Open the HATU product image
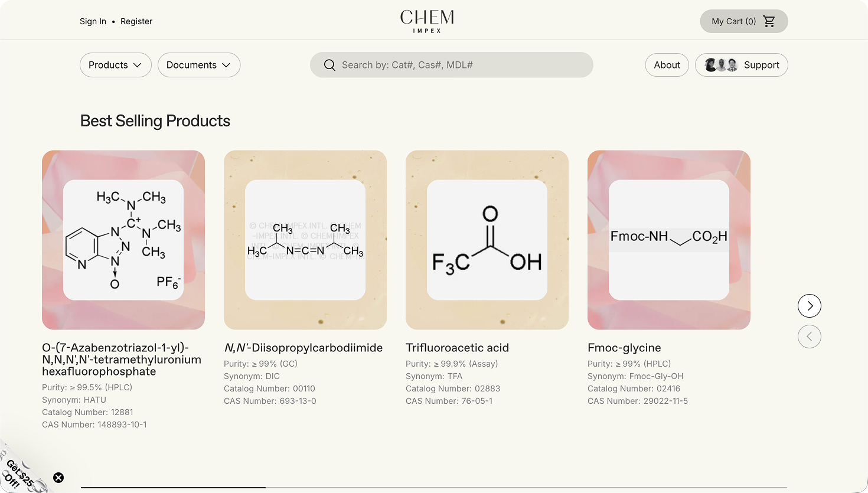The width and height of the screenshot is (868, 493). tap(123, 240)
